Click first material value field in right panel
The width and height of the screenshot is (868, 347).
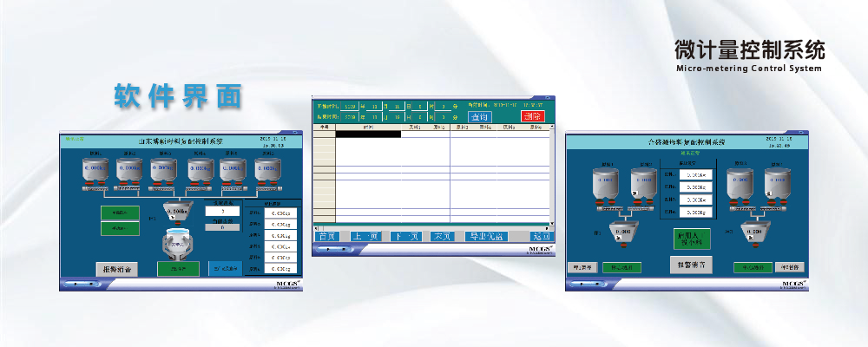pos(696,174)
